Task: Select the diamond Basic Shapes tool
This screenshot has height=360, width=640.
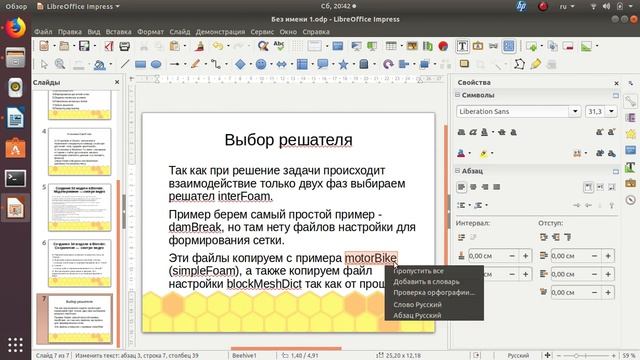Action: click(240, 64)
